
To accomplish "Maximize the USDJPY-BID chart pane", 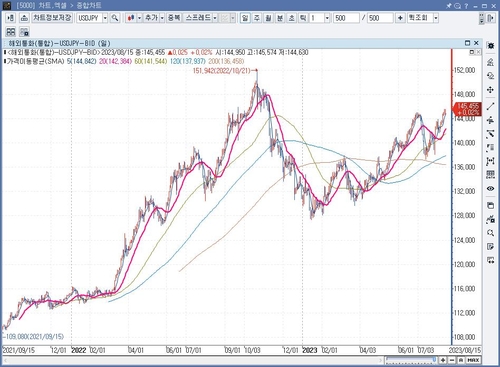I will pyautogui.click(x=467, y=43).
